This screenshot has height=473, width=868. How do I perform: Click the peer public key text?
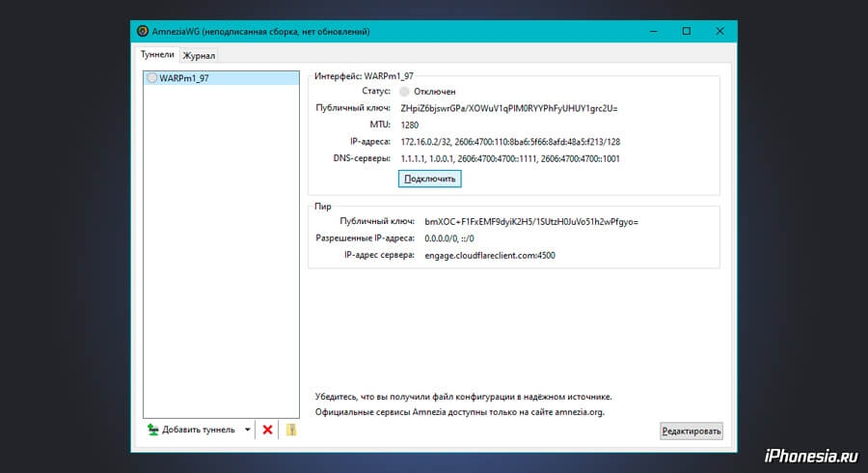[531, 221]
